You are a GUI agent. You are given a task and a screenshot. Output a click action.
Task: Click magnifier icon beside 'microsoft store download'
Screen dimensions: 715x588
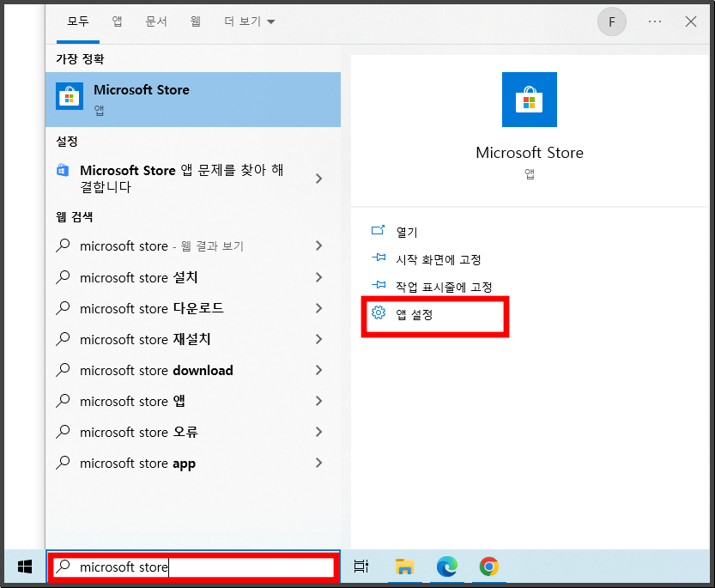tap(63, 369)
